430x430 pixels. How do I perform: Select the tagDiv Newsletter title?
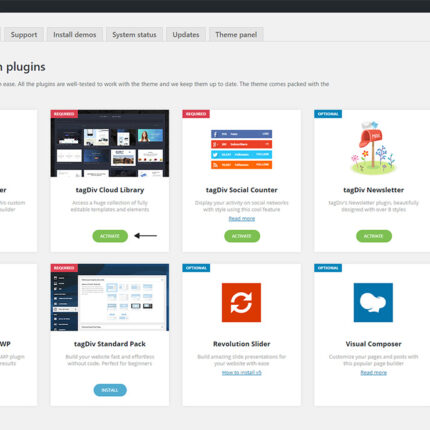374,190
